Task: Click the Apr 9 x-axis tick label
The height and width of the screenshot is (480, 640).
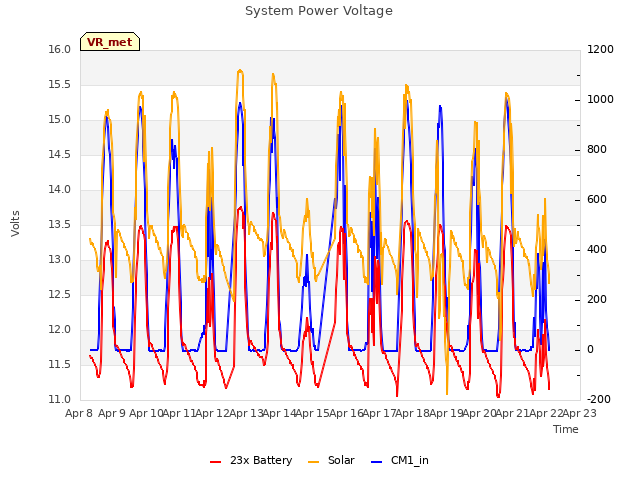Action: tap(112, 413)
